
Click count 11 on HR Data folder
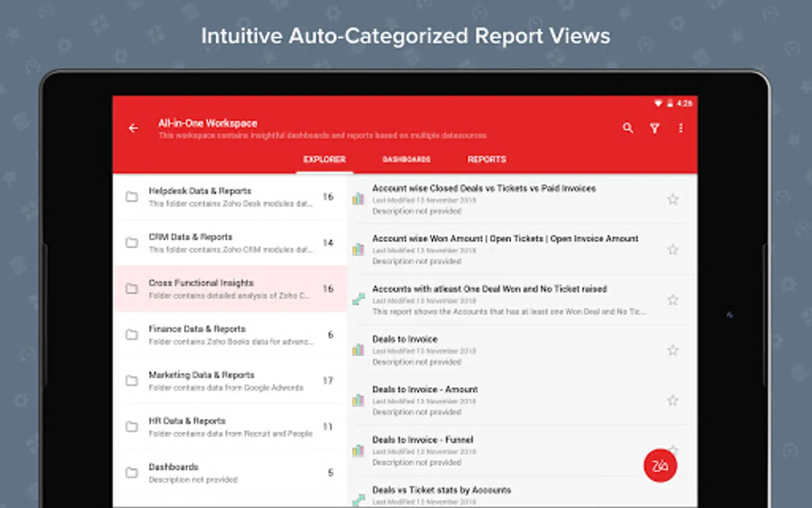[328, 427]
